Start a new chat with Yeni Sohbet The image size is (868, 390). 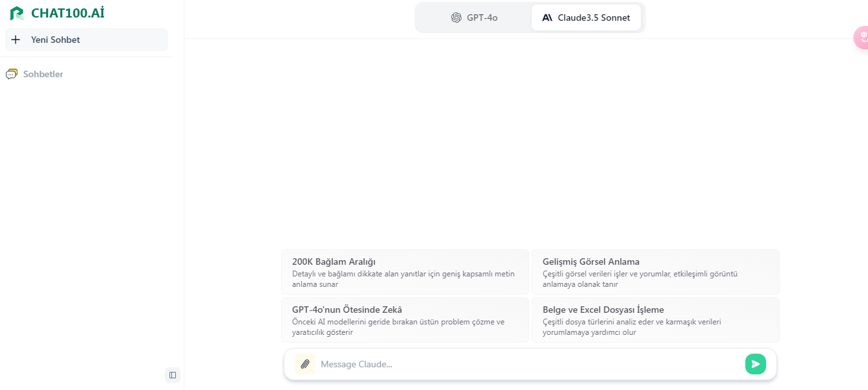coord(86,40)
